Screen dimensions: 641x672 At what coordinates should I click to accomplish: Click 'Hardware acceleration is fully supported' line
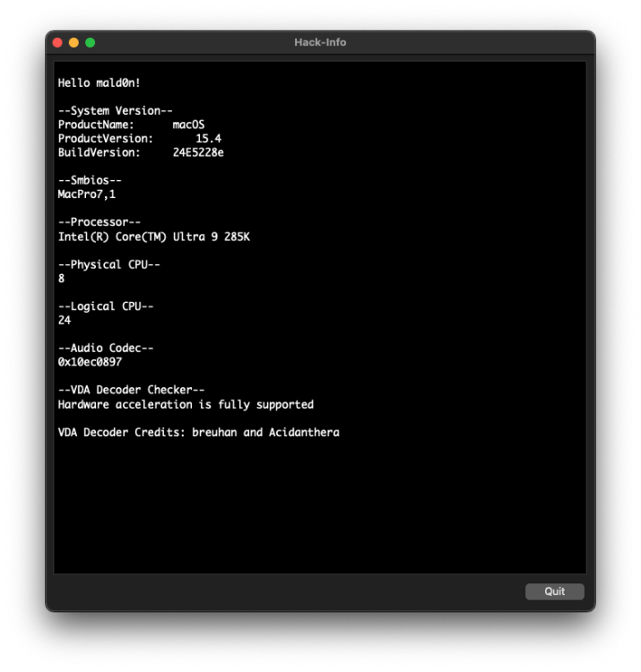click(186, 404)
